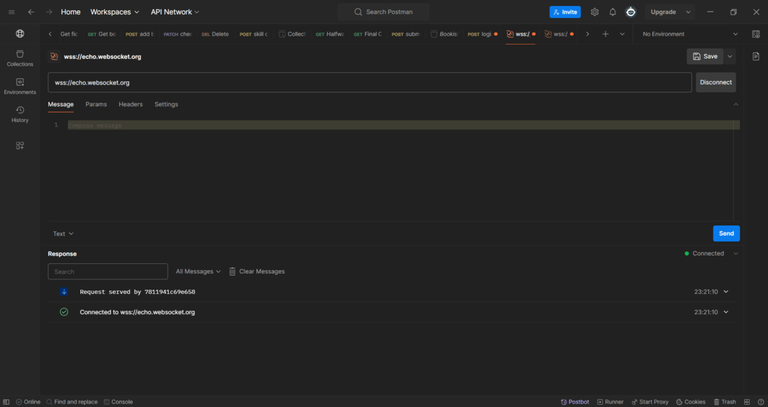Screen dimensions: 768x407
Task: Click into the Compose message editor
Action: [x=404, y=125]
